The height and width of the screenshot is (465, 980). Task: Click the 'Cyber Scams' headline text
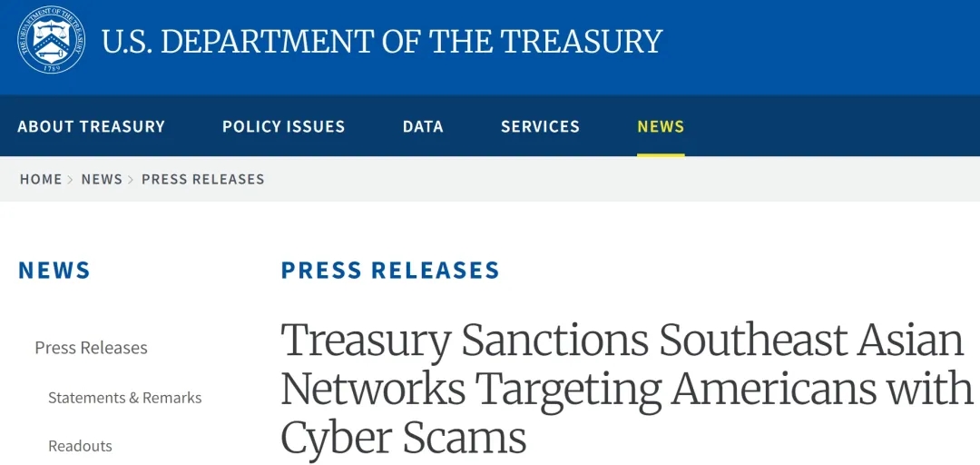[404, 437]
